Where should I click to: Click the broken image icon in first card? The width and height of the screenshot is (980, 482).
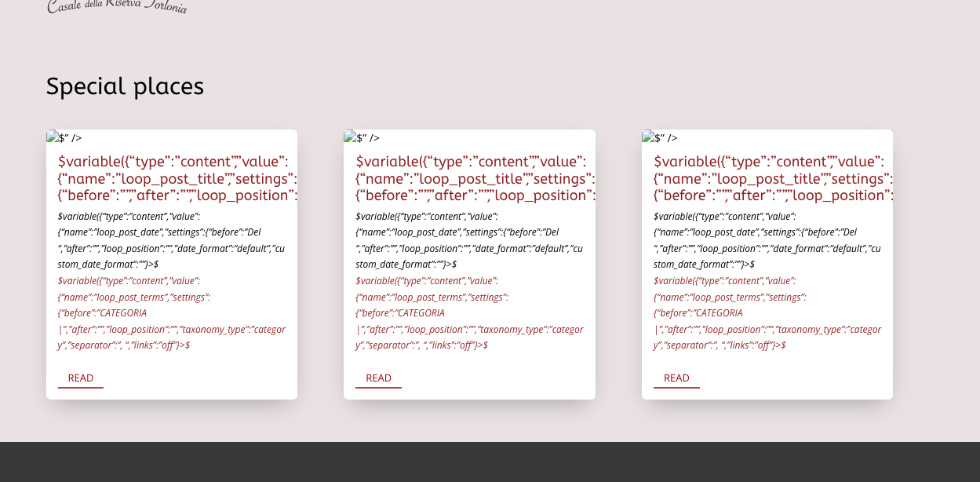click(53, 137)
